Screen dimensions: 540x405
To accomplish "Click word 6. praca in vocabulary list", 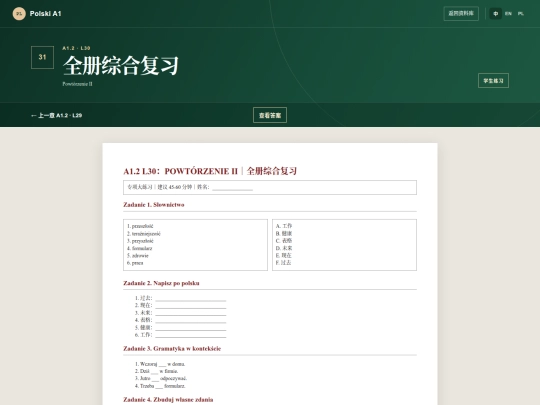I will pyautogui.click(x=135, y=263).
